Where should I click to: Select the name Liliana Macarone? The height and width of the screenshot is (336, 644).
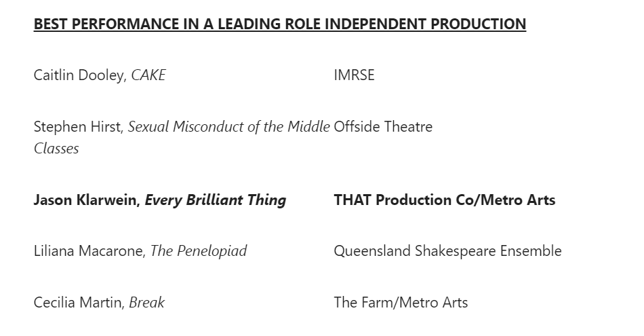coord(89,251)
